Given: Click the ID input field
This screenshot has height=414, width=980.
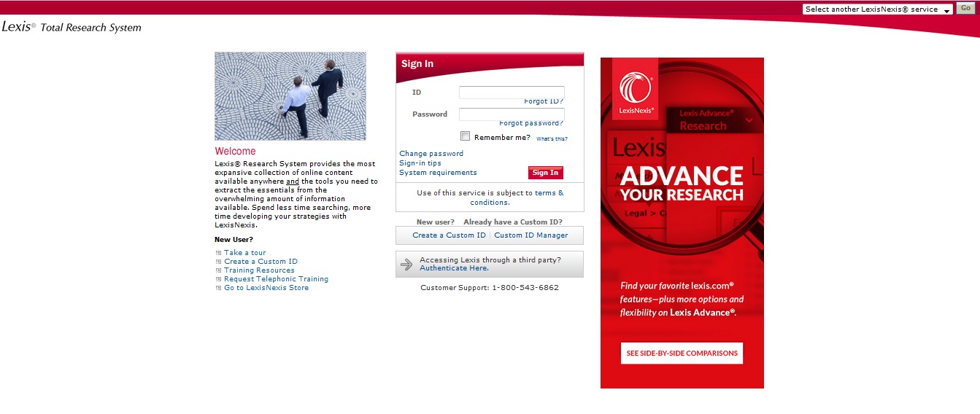Looking at the screenshot, I should 512,93.
